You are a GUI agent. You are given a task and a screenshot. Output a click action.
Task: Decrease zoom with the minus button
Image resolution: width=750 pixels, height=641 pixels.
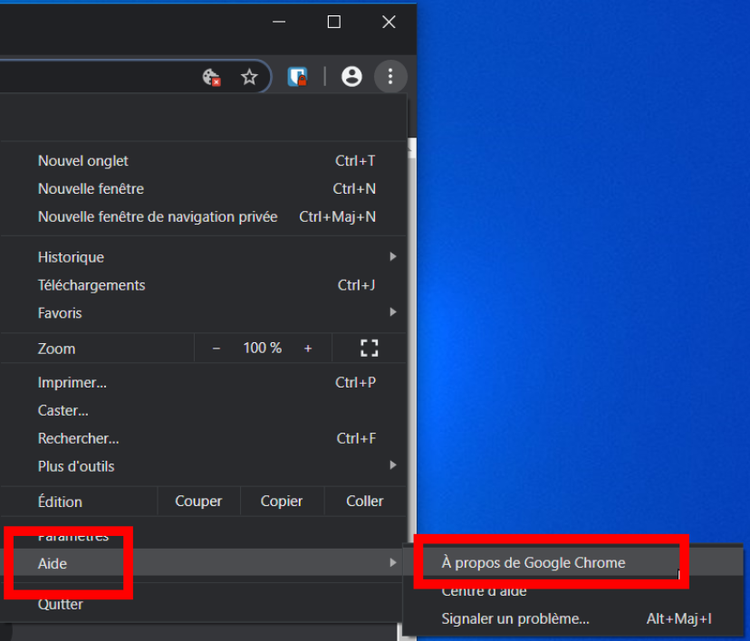pyautogui.click(x=216, y=348)
